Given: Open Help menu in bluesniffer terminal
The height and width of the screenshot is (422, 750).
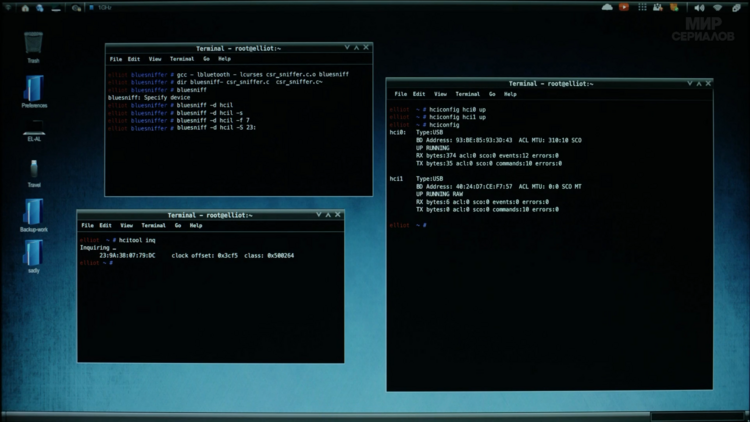Looking at the screenshot, I should point(224,59).
